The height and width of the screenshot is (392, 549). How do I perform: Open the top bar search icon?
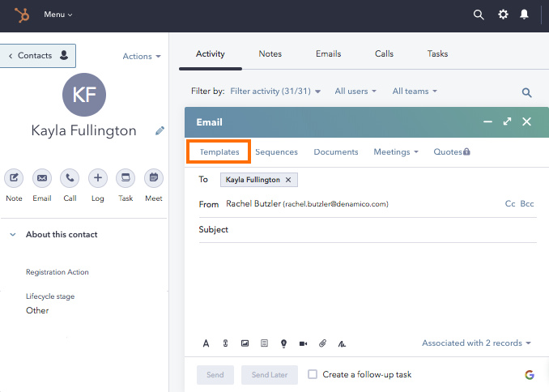coord(479,15)
